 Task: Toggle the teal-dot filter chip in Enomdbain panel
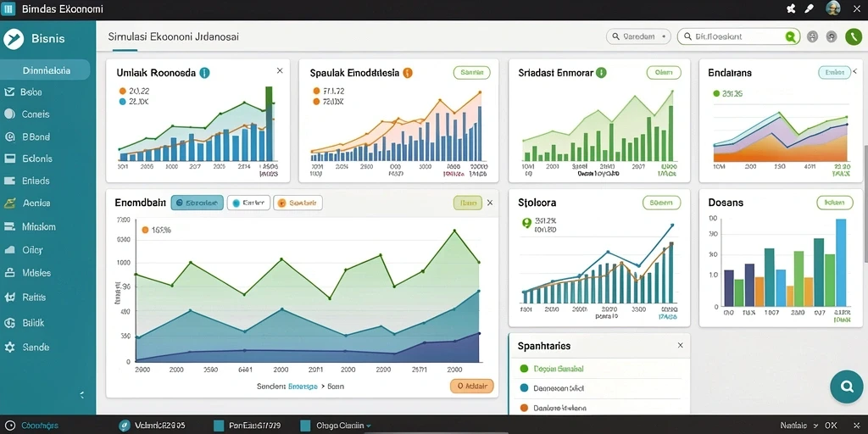pos(248,203)
